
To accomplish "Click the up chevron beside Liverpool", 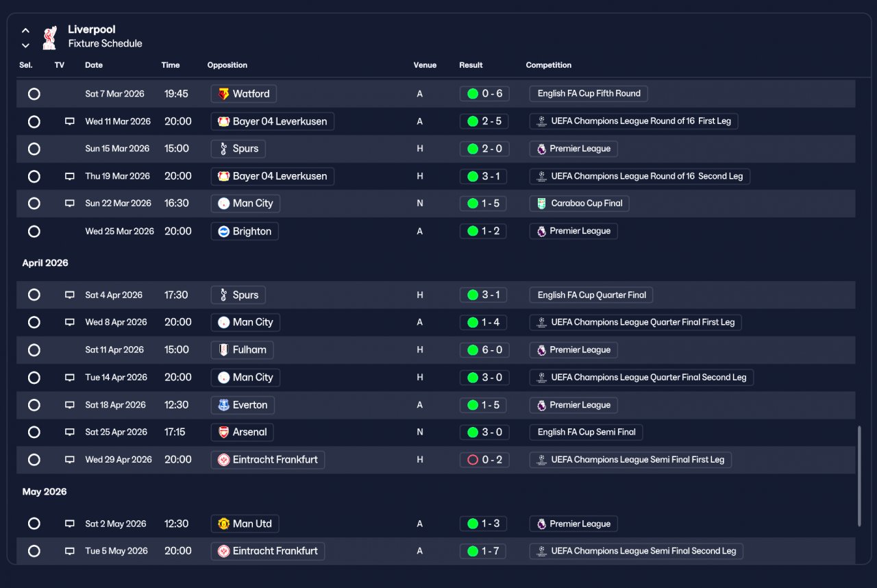I will (25, 30).
